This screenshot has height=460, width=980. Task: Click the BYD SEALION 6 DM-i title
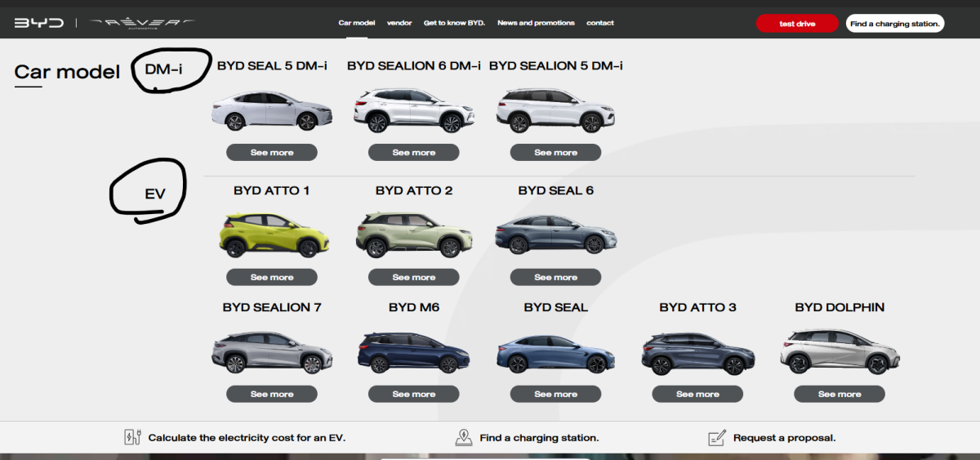click(414, 65)
